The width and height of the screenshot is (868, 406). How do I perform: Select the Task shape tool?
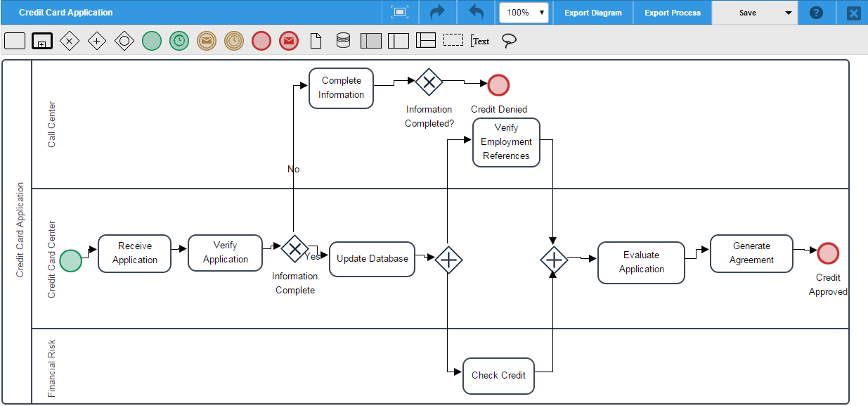tap(15, 41)
